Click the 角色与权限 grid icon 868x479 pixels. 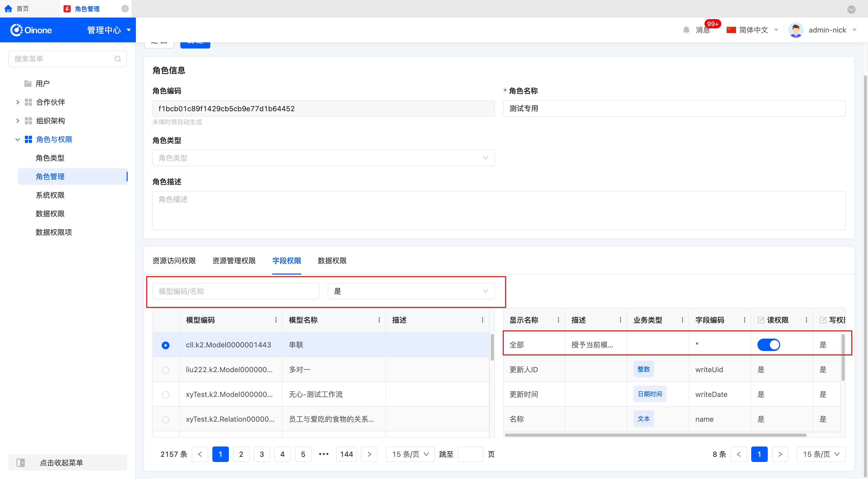click(x=28, y=139)
